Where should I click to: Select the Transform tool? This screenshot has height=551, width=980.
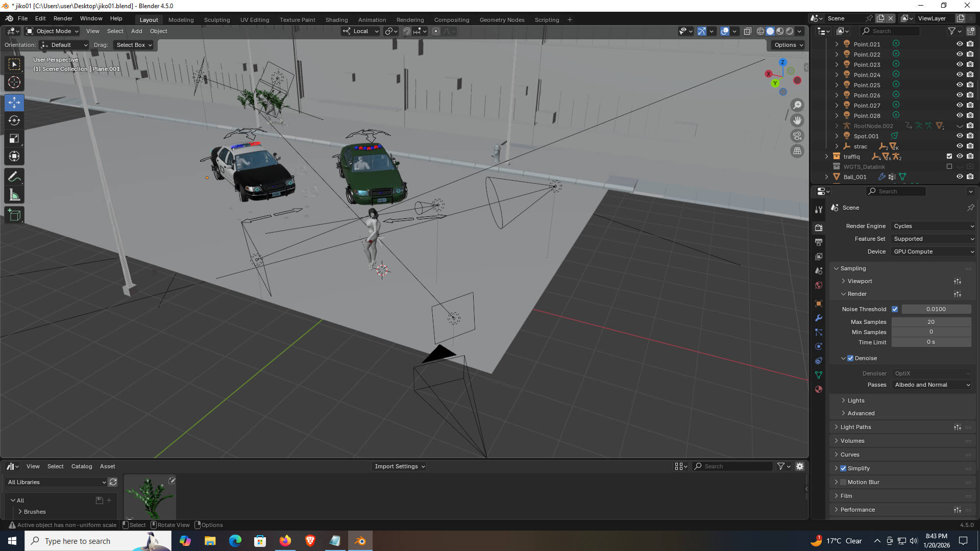point(14,156)
